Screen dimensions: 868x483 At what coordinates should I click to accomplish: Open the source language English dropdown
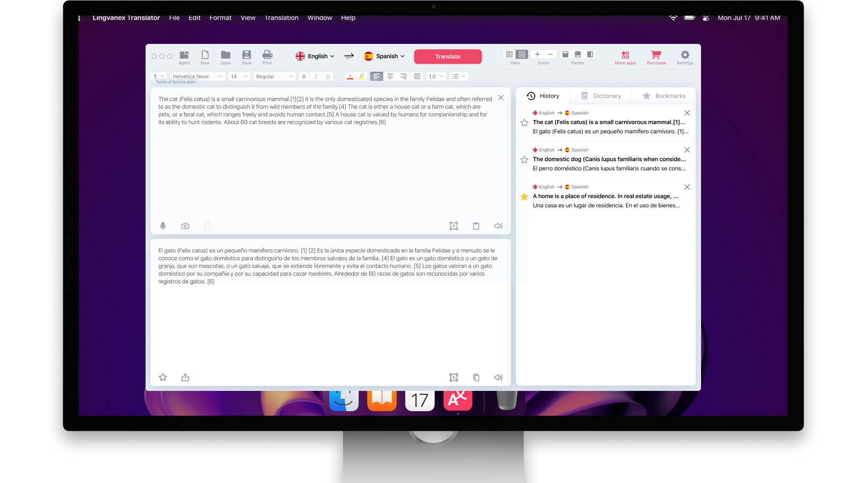click(315, 56)
